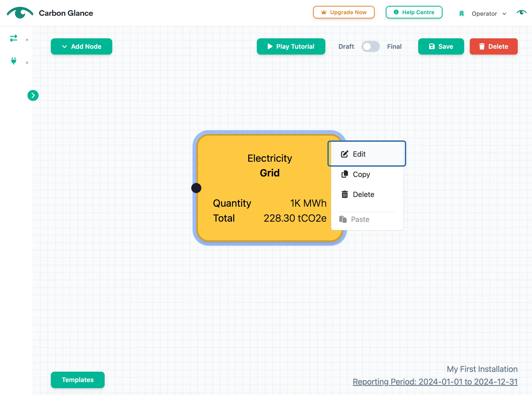Open the Templates panel
This screenshot has height=395, width=532.
(x=78, y=380)
